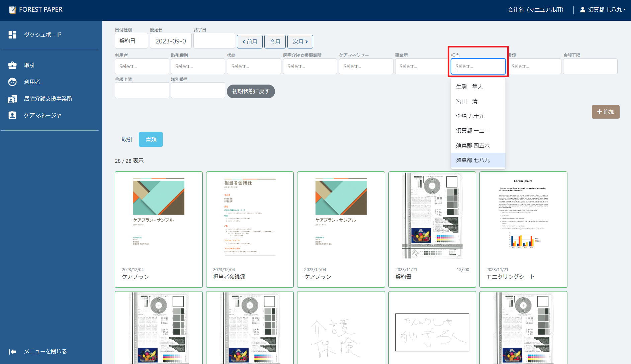631x364 pixels.
Task: Click the FOREST PAPER logo icon
Action: pyautogui.click(x=12, y=10)
